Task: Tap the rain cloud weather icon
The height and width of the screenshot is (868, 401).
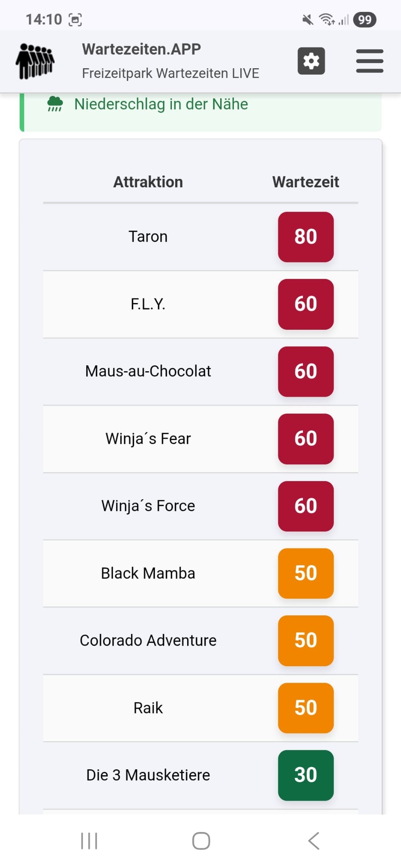Action: pyautogui.click(x=55, y=104)
